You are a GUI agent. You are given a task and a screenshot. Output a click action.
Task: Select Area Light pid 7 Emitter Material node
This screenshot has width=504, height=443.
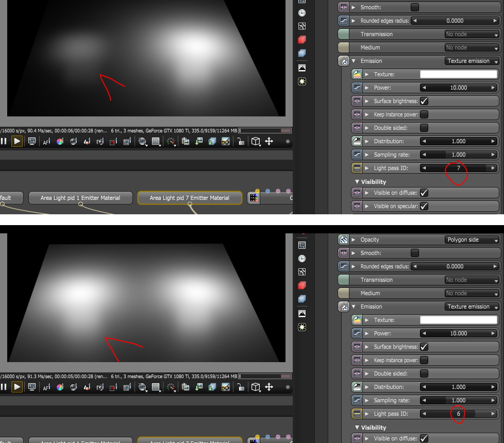click(190, 198)
